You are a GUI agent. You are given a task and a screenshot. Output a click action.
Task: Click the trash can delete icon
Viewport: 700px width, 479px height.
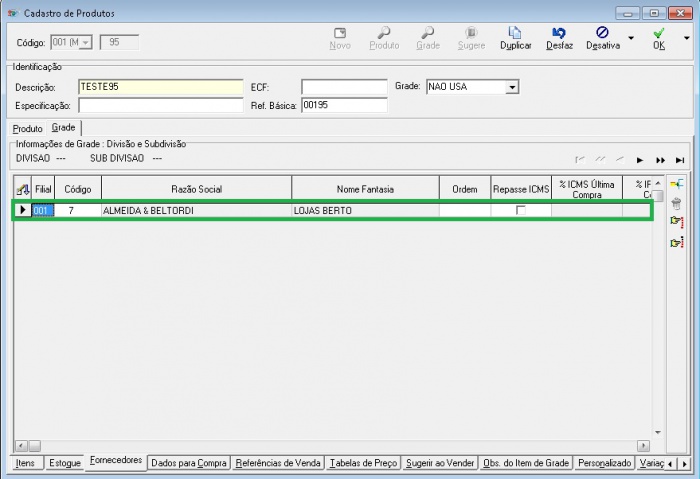[676, 203]
